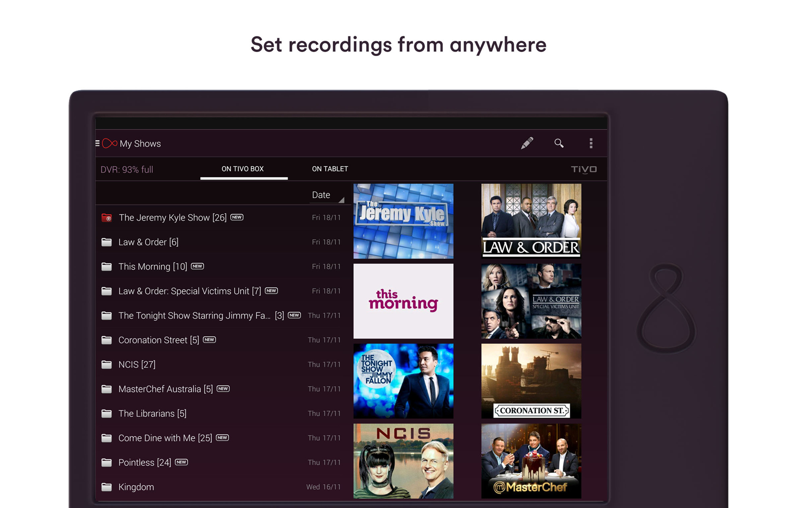Open the Tonight Show Jimmy Fallon thumbnail
Image resolution: width=812 pixels, height=508 pixels.
pyautogui.click(x=403, y=381)
